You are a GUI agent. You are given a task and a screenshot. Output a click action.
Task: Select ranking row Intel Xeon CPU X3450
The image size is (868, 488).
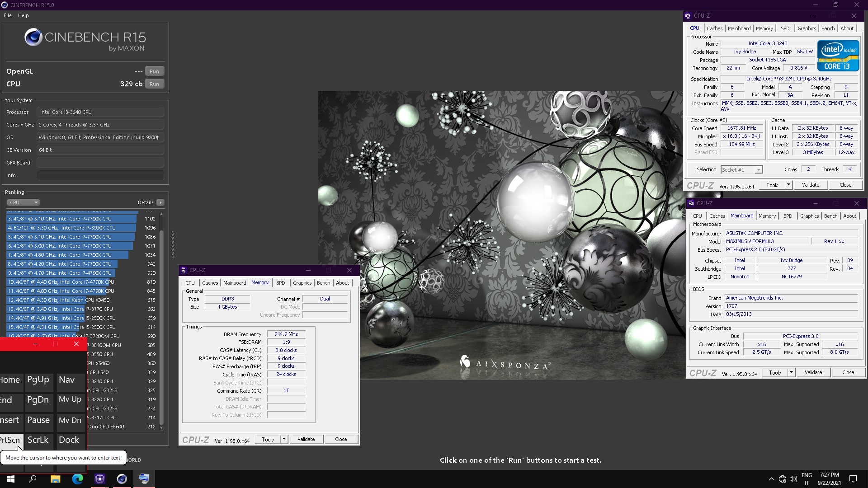click(81, 300)
